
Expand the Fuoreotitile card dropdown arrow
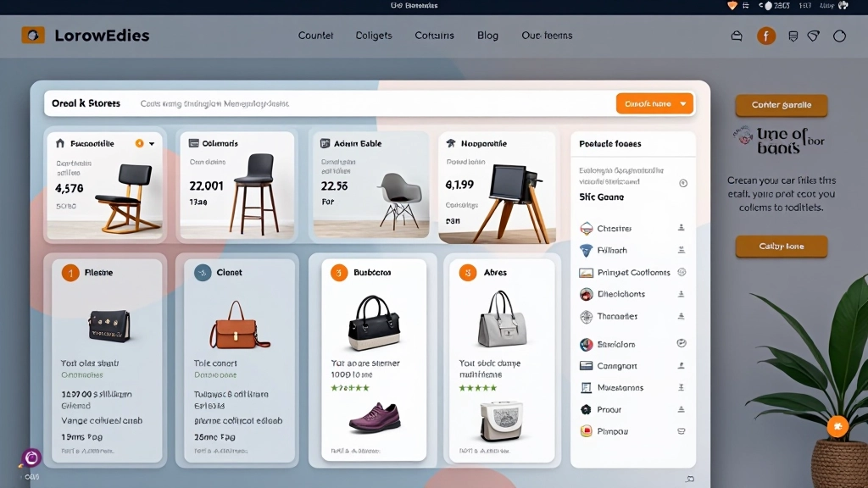click(152, 144)
